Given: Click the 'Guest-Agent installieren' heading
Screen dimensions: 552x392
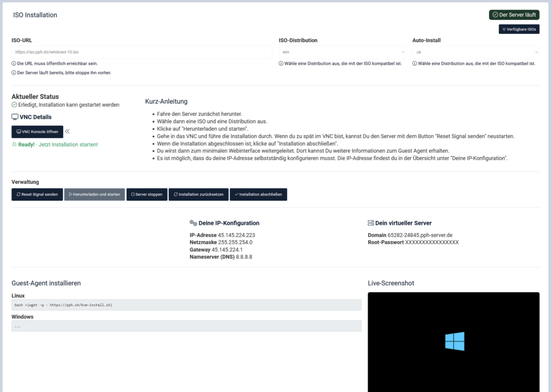Looking at the screenshot, I should 46,283.
